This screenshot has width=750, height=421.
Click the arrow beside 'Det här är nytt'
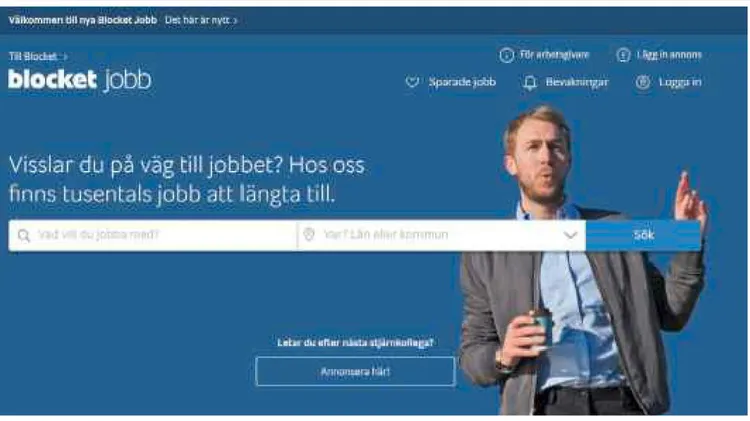click(x=235, y=21)
